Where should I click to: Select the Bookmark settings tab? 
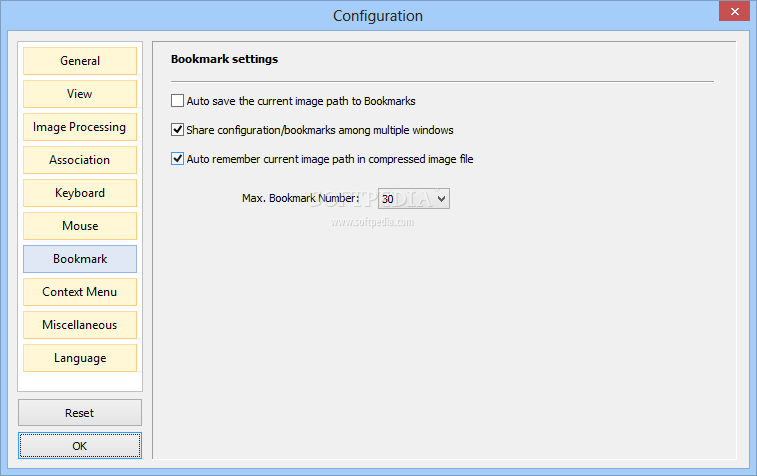pos(80,259)
